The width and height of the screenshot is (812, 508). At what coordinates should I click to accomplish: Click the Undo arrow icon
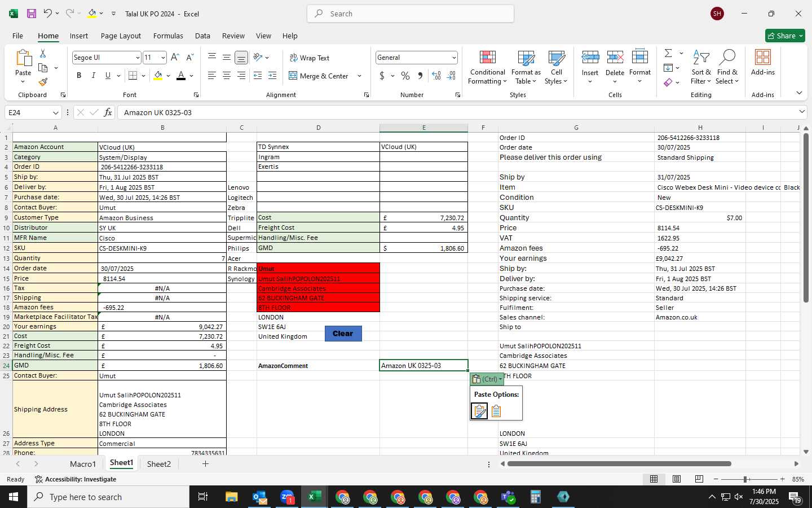[x=47, y=13]
